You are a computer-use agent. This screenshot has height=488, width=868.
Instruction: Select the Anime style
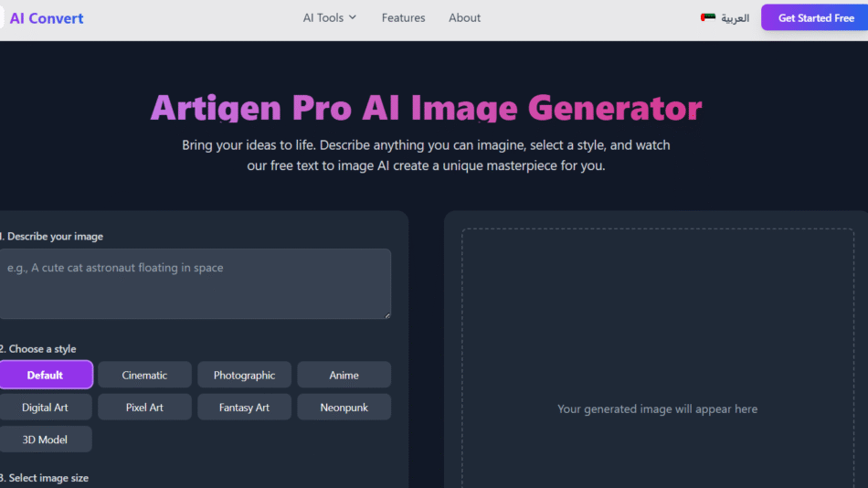pos(344,375)
